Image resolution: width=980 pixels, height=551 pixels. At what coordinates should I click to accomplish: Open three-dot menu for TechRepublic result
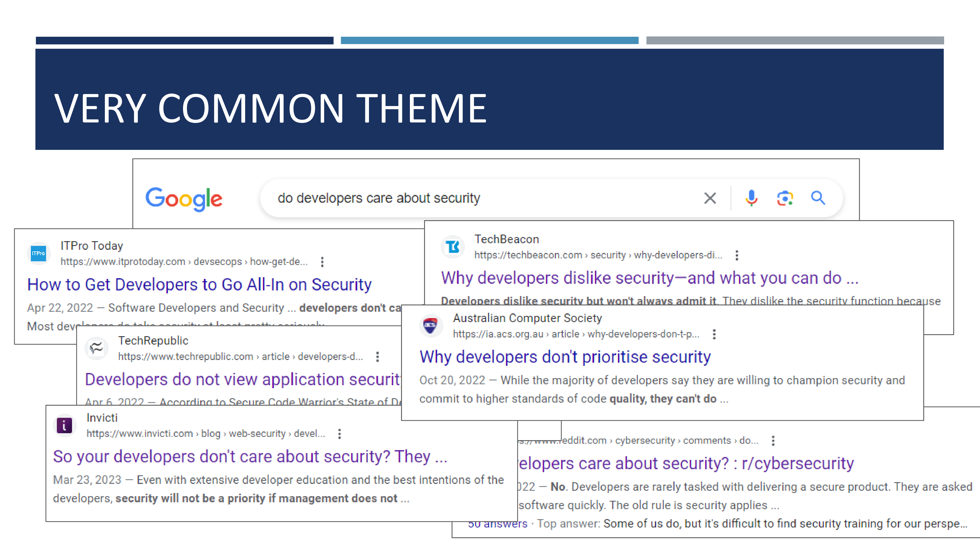click(377, 357)
